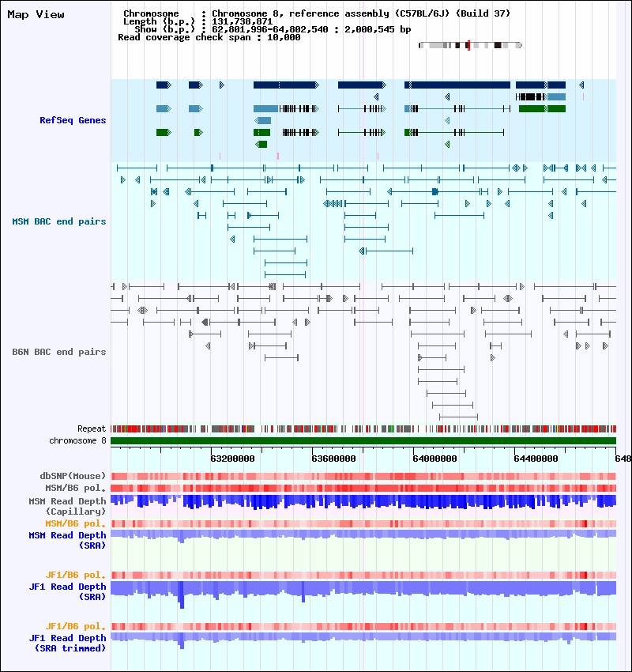The width and height of the screenshot is (632, 672).
Task: Click the MSM Read Depth (Capillary) label
Action: 67,506
